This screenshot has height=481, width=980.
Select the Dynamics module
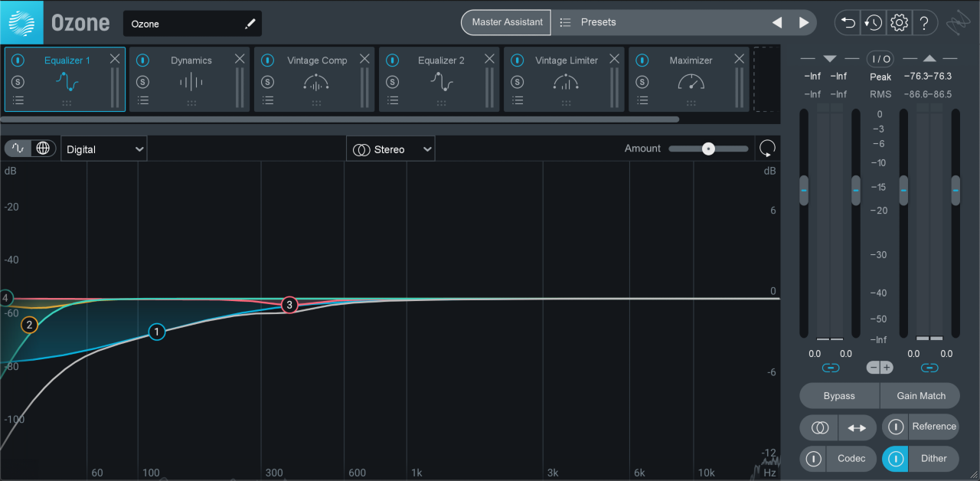(x=190, y=80)
